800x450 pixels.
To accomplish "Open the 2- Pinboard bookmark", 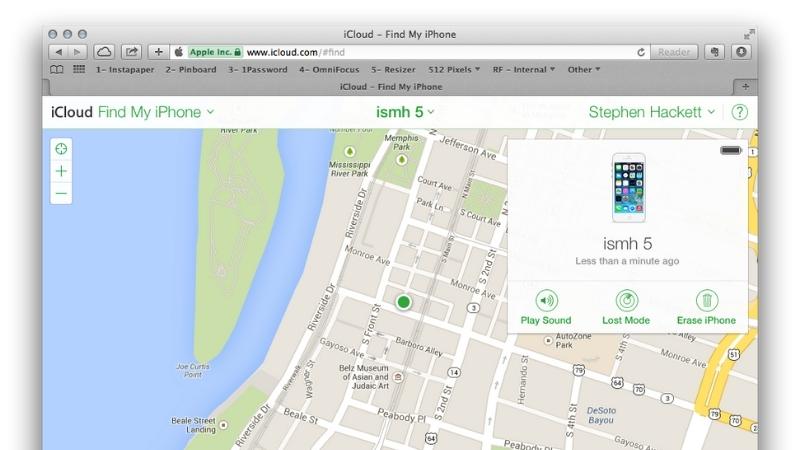I will [x=191, y=70].
